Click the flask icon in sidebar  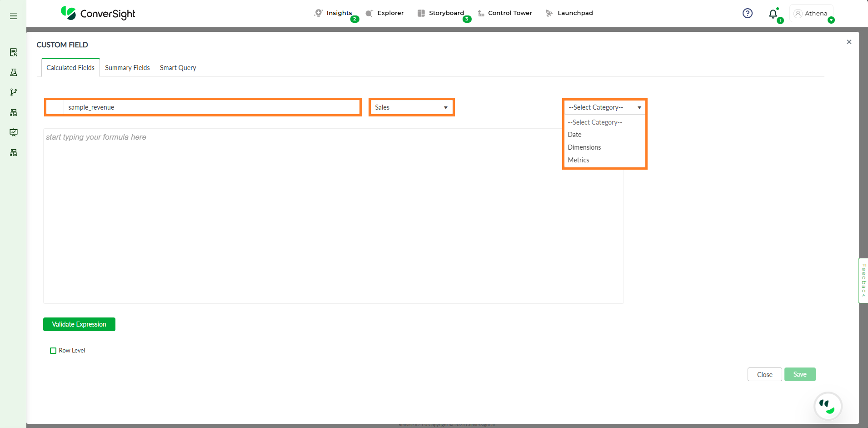pyautogui.click(x=14, y=72)
